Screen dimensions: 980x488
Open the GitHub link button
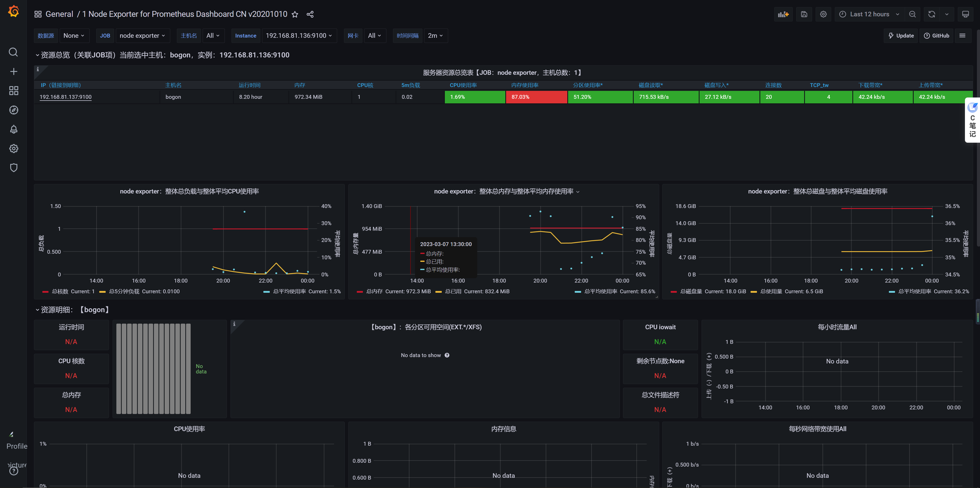pos(936,35)
